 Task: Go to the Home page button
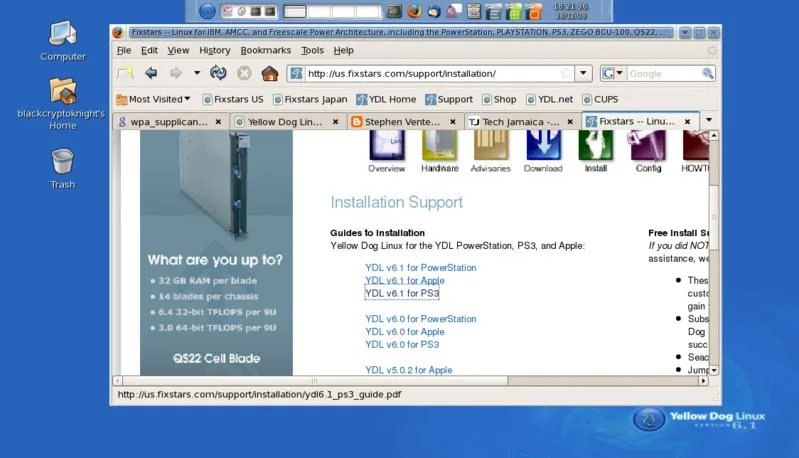pyautogui.click(x=270, y=73)
